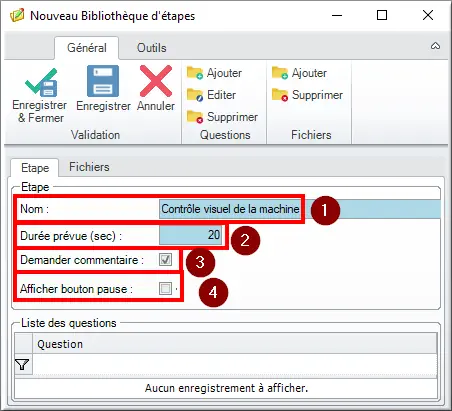Delete a question via Questions Supprimer
Viewport: 452px width, 411px height.
point(222,117)
